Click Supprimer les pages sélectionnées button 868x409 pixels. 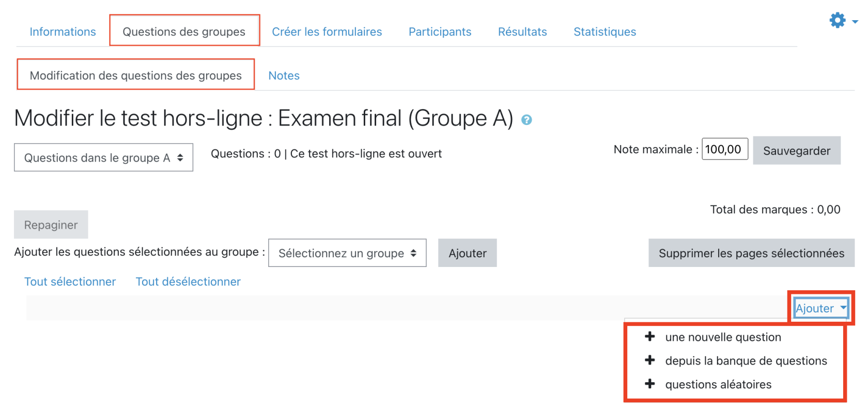click(751, 253)
